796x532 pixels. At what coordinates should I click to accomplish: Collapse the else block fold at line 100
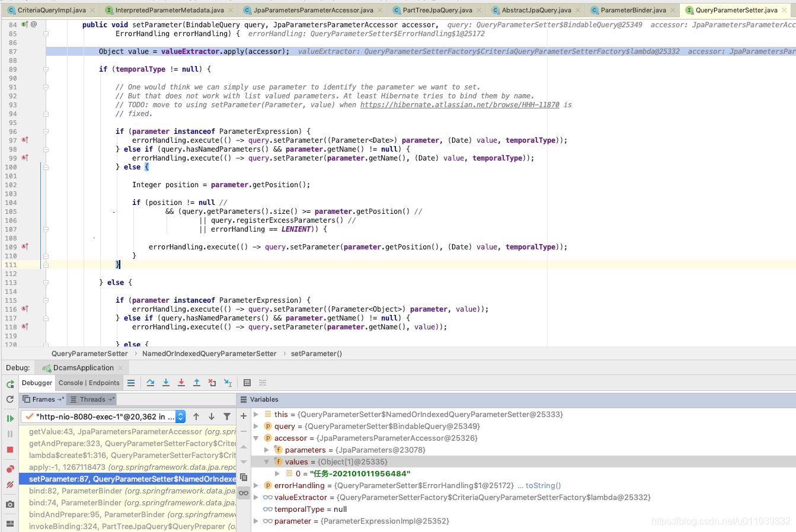coord(45,167)
